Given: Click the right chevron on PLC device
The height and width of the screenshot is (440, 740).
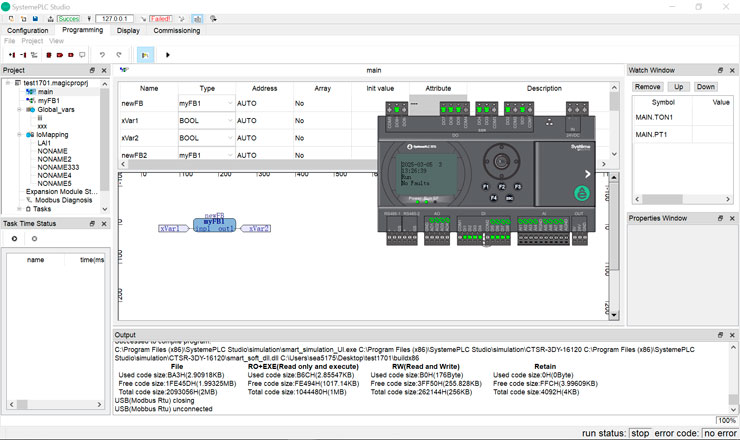Looking at the screenshot, I should point(587,174).
